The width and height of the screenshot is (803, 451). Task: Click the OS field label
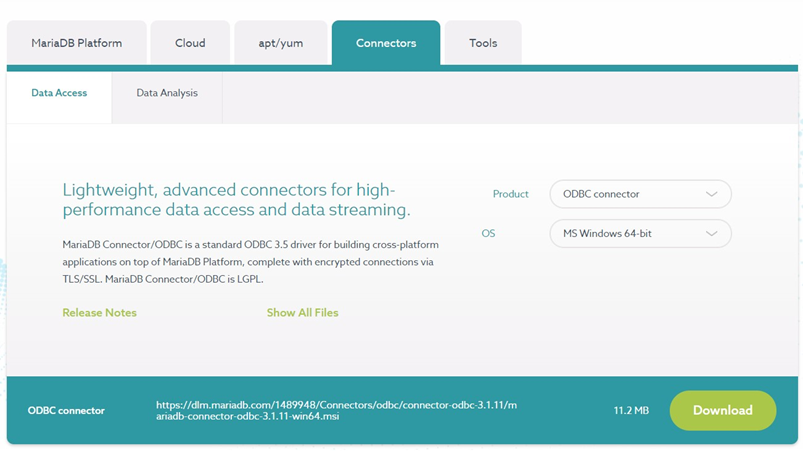pos(488,234)
